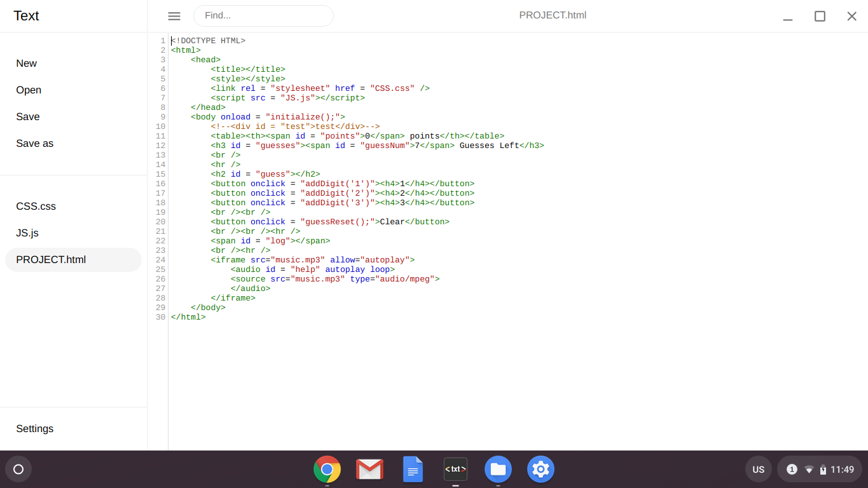Open Google Docs shelf icon

coord(413,470)
